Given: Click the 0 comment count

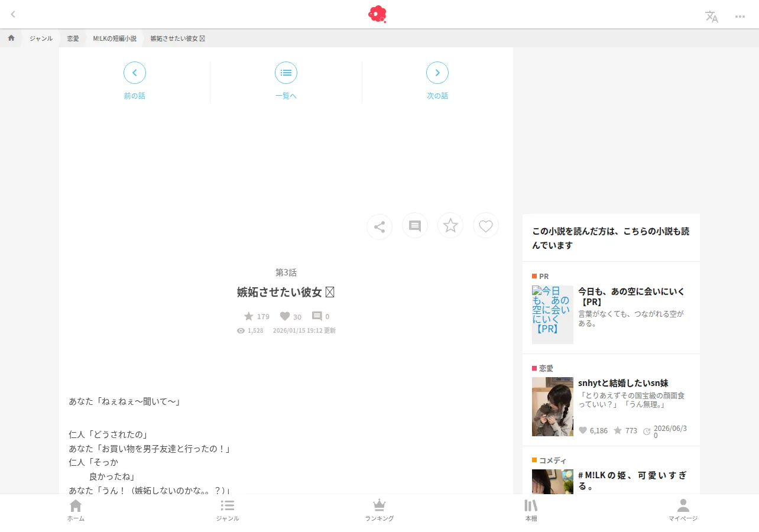Looking at the screenshot, I should [x=321, y=316].
